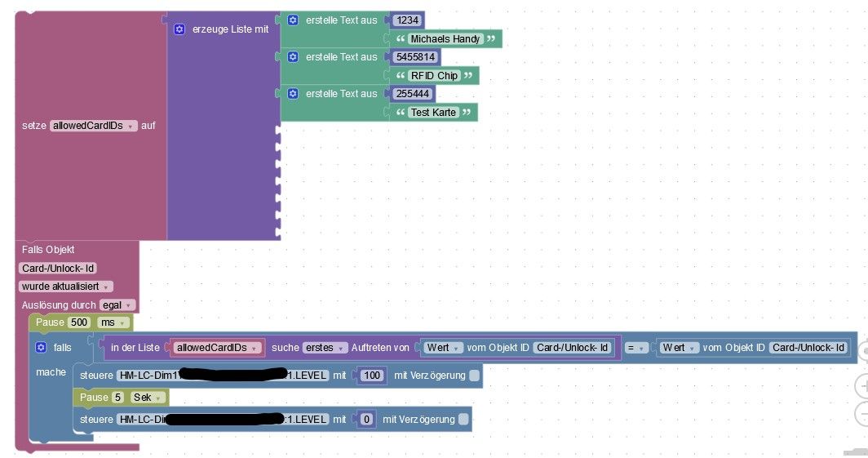Open the 'ms' unit dropdown of Pause 500
Screen dimensions: 868x458
click(113, 322)
